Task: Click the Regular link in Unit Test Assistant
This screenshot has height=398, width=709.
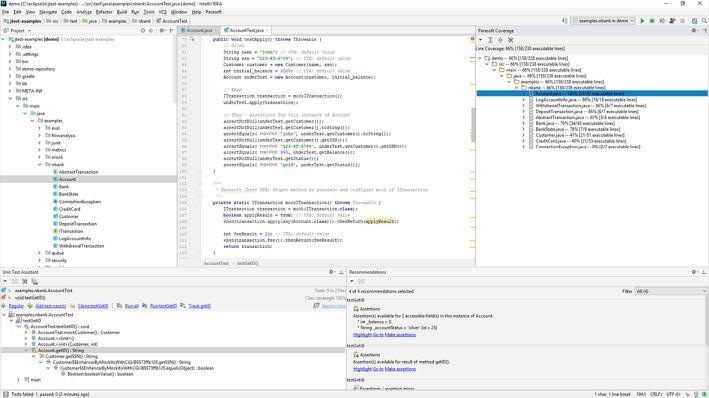Action: 16,306
